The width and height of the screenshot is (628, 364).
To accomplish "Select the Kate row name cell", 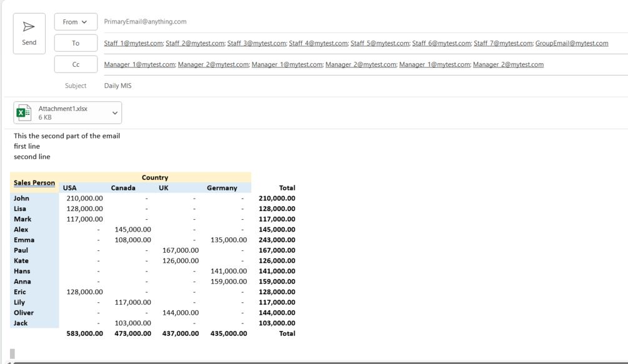I will pyautogui.click(x=34, y=261).
